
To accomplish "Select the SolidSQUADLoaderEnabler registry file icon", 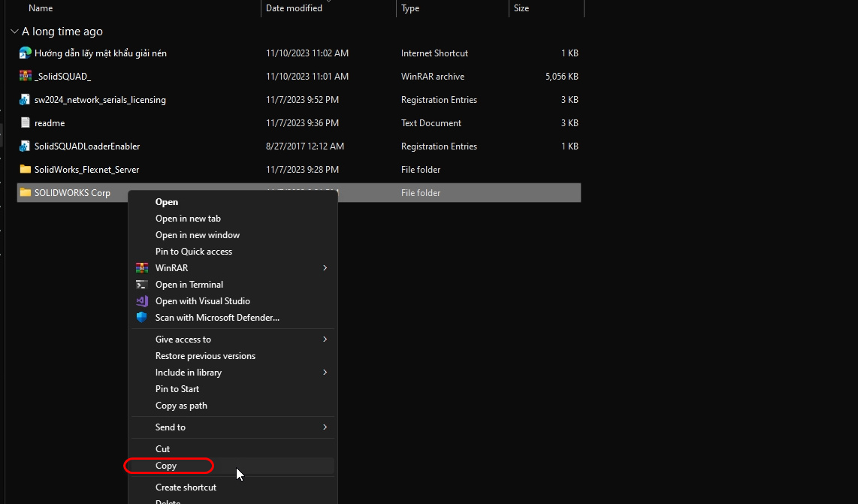I will pyautogui.click(x=26, y=146).
